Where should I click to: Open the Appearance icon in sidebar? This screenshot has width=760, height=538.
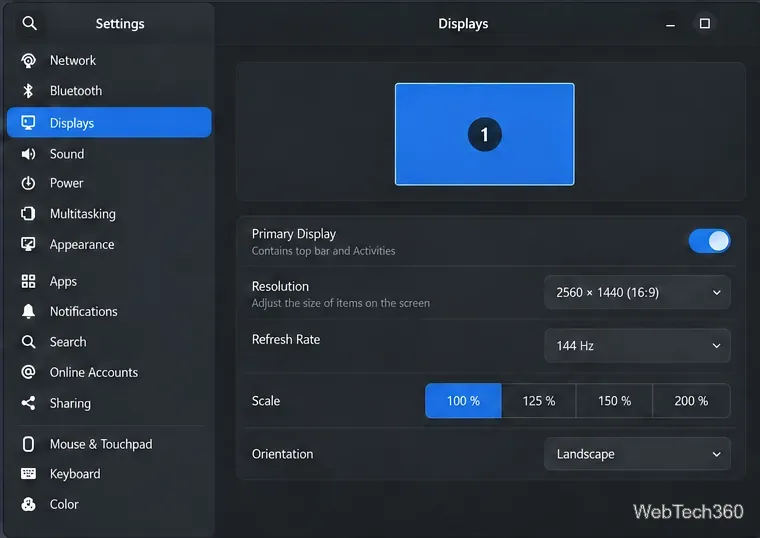click(28, 244)
